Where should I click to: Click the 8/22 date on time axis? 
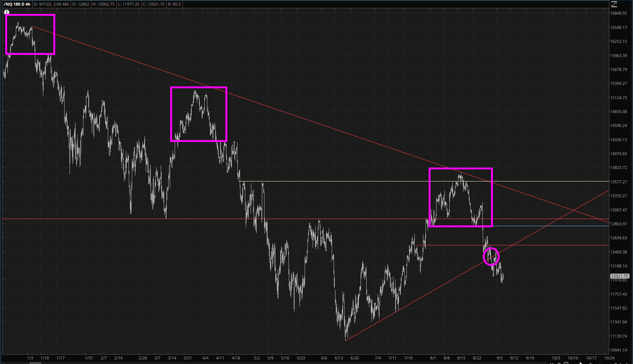[477, 358]
